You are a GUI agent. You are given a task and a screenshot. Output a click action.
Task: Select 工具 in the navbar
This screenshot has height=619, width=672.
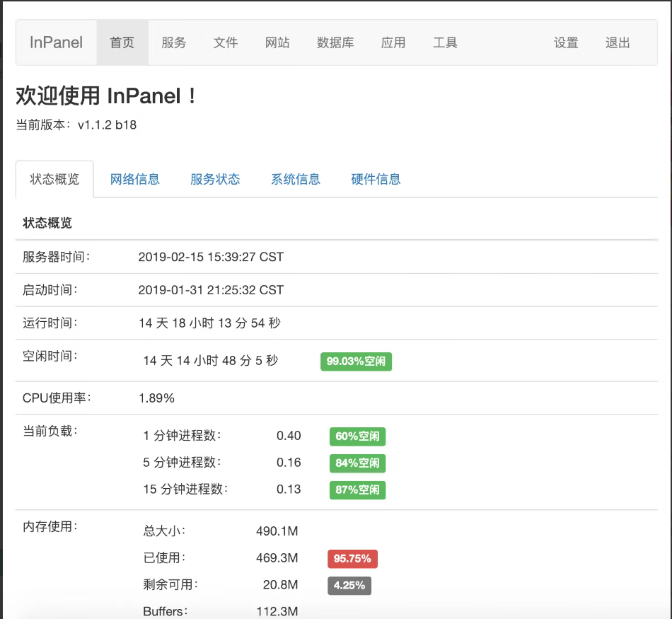(445, 42)
